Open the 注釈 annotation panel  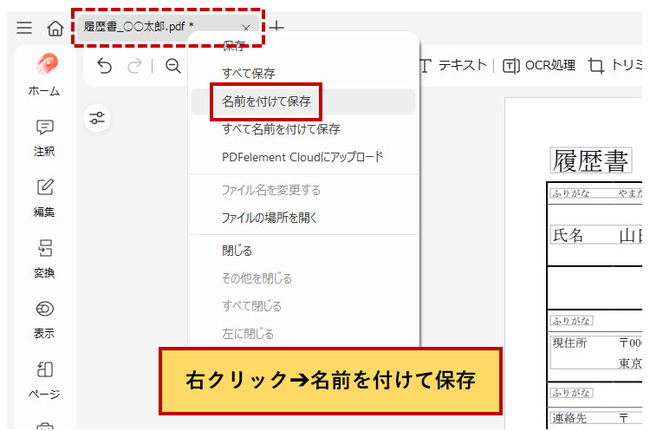pos(44,138)
